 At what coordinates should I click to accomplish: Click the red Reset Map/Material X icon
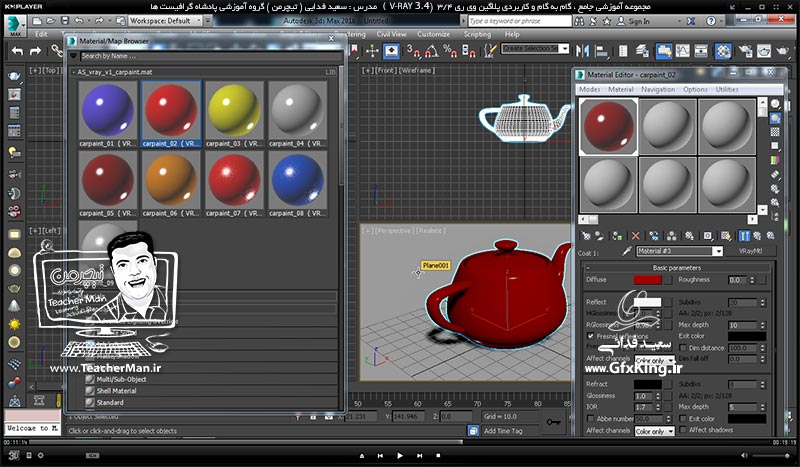pyautogui.click(x=635, y=236)
